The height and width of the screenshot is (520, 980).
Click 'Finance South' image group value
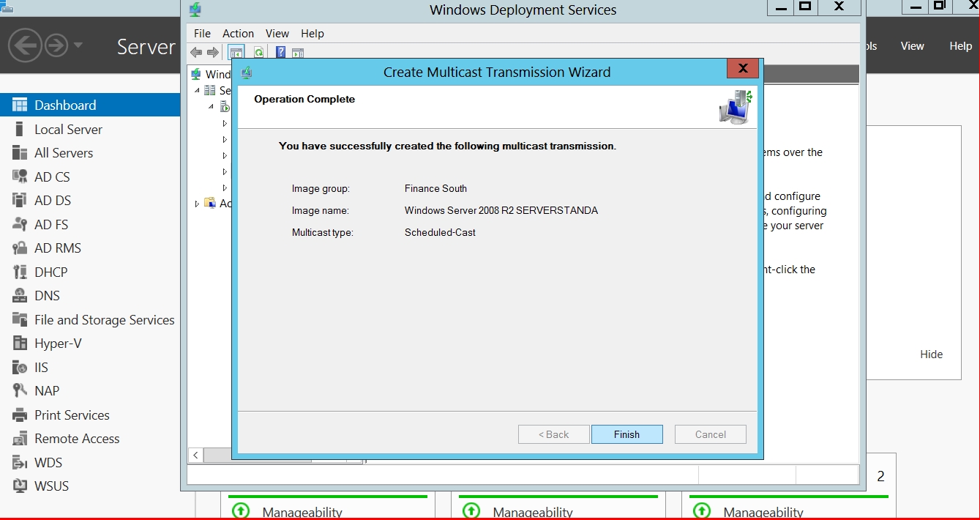click(x=435, y=188)
